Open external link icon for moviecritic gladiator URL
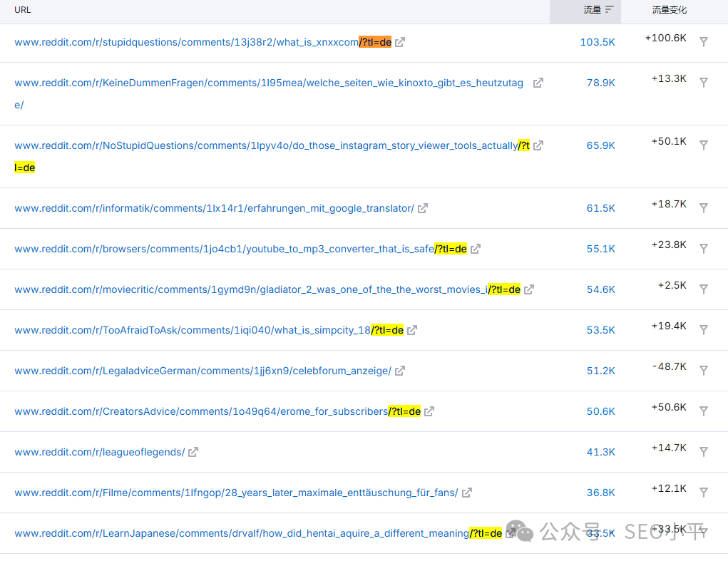This screenshot has width=728, height=561. click(x=529, y=289)
